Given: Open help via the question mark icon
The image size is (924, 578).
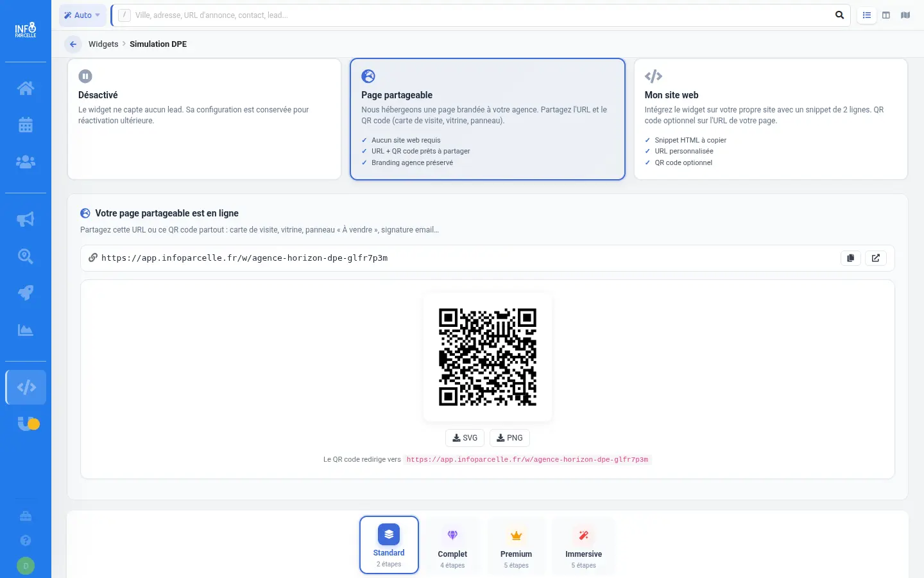Looking at the screenshot, I should (26, 540).
